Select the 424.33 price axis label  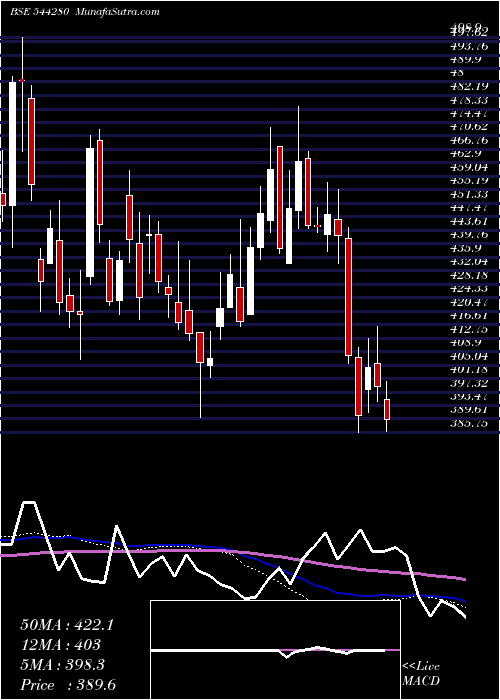tap(469, 289)
